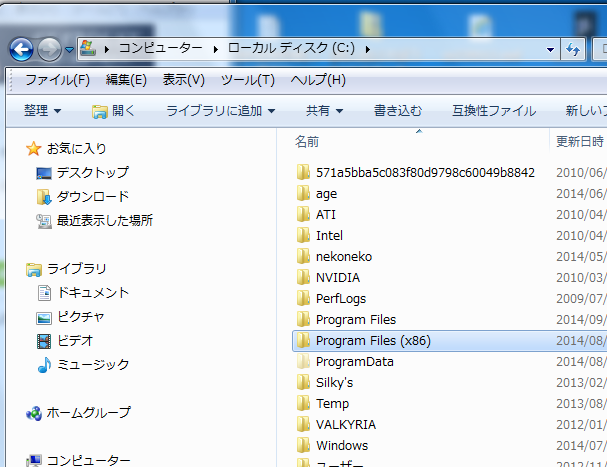
Task: Click the download folder icon beside ダウンロード
Action: [x=44, y=197]
